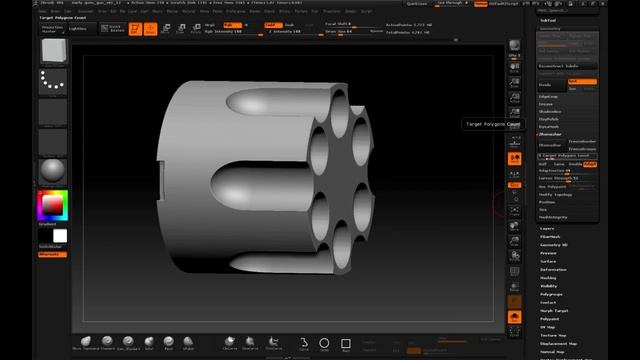Click Reconstruct Subdiv button

567,66
